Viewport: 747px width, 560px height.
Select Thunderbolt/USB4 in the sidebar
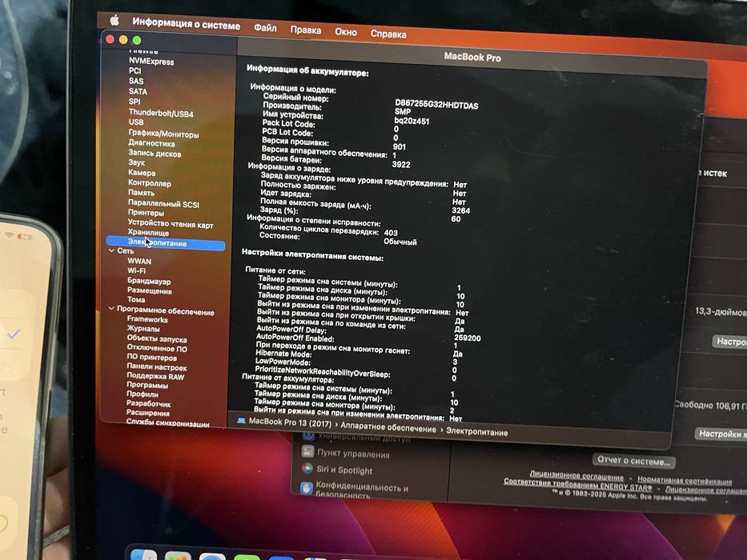(161, 114)
